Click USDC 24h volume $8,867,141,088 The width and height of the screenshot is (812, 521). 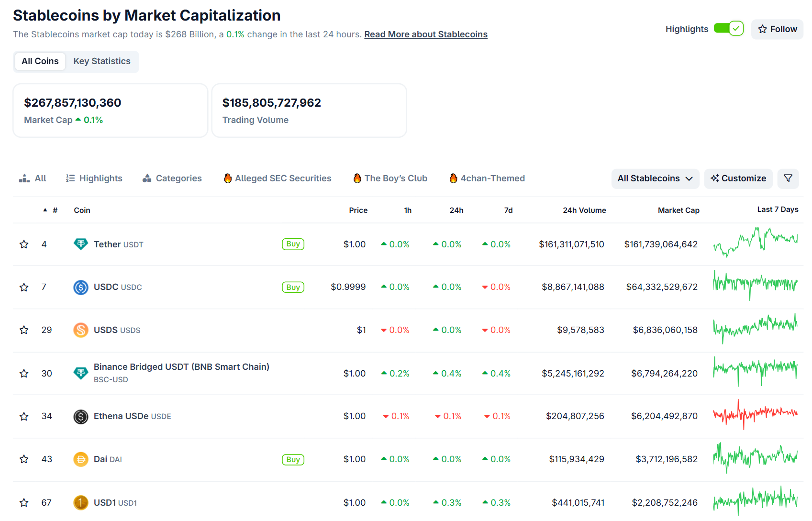573,287
